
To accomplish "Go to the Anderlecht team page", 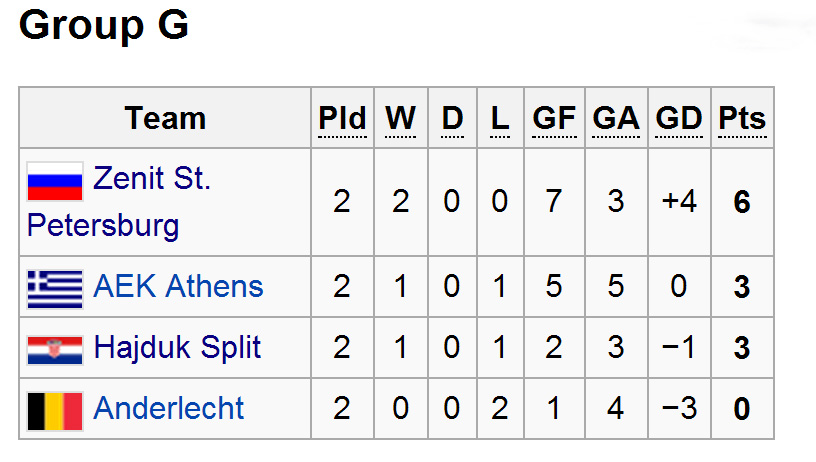I will 168,408.
